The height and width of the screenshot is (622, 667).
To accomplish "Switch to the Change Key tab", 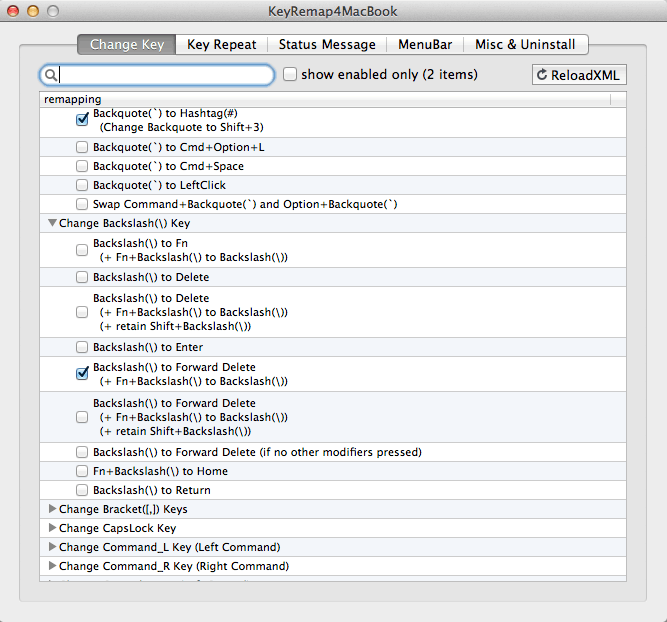I will click(127, 44).
